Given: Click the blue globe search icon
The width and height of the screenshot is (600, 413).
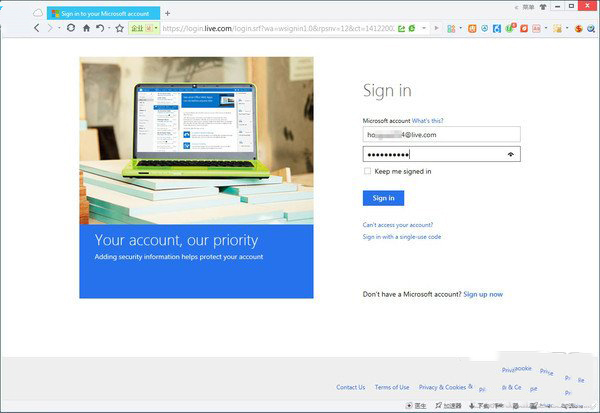Looking at the screenshot, I should pos(591,28).
